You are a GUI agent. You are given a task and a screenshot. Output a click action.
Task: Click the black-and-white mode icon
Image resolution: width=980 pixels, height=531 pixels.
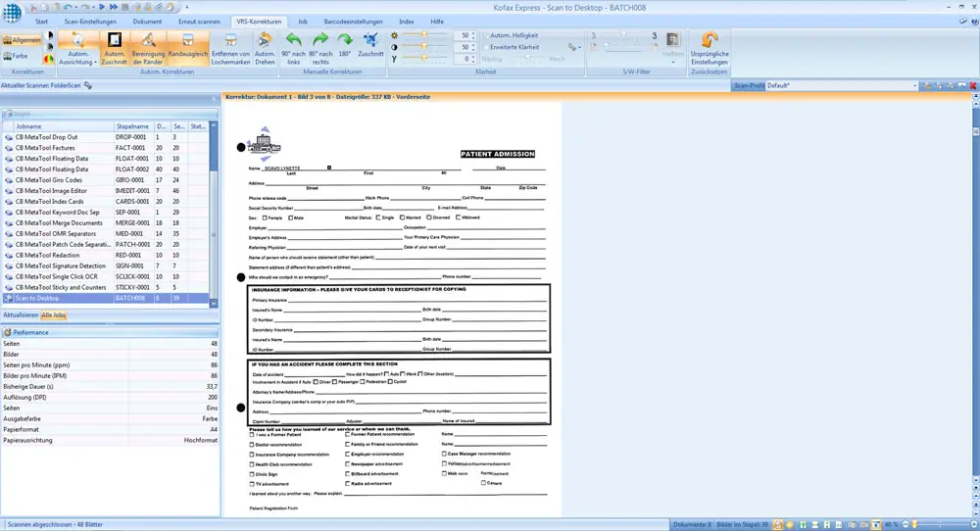(50, 35)
